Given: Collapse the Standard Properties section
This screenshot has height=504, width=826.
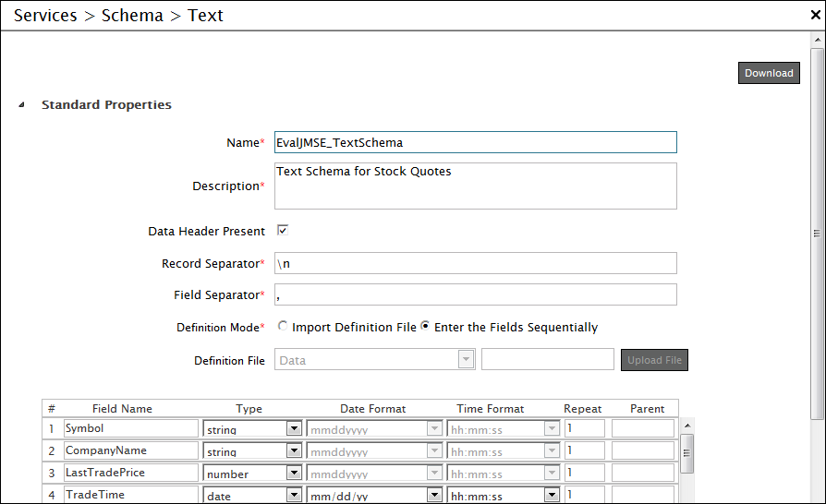Looking at the screenshot, I should pos(21,105).
